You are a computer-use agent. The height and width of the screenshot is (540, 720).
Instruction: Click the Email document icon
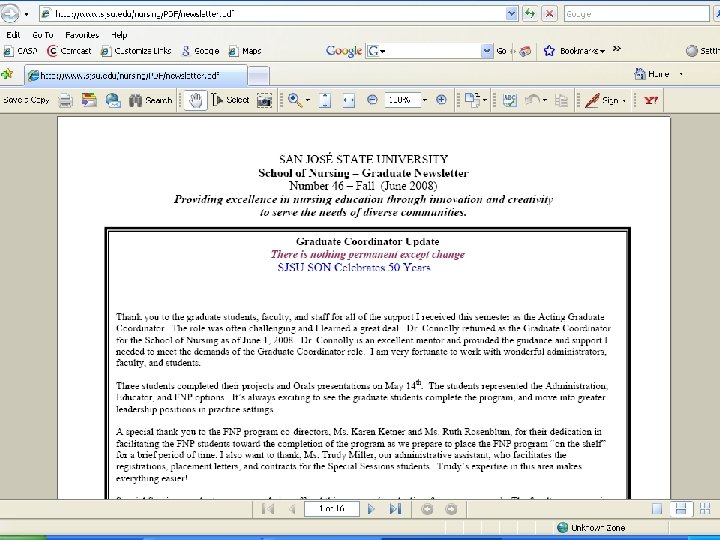[113, 100]
